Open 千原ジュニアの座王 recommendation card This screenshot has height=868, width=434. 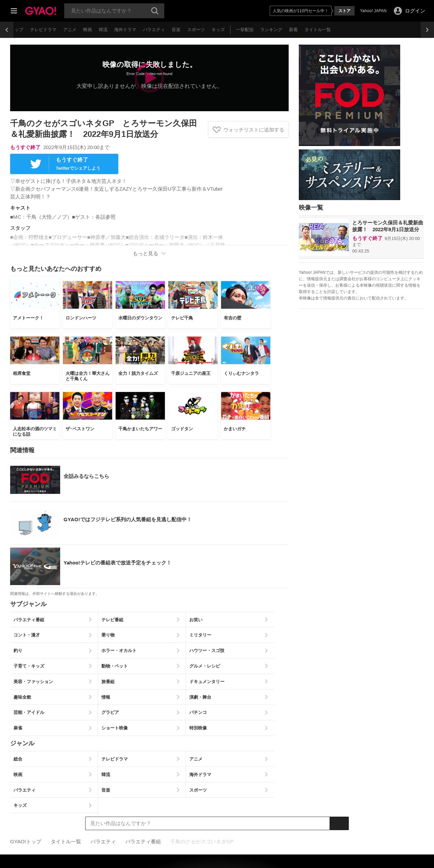tap(193, 358)
